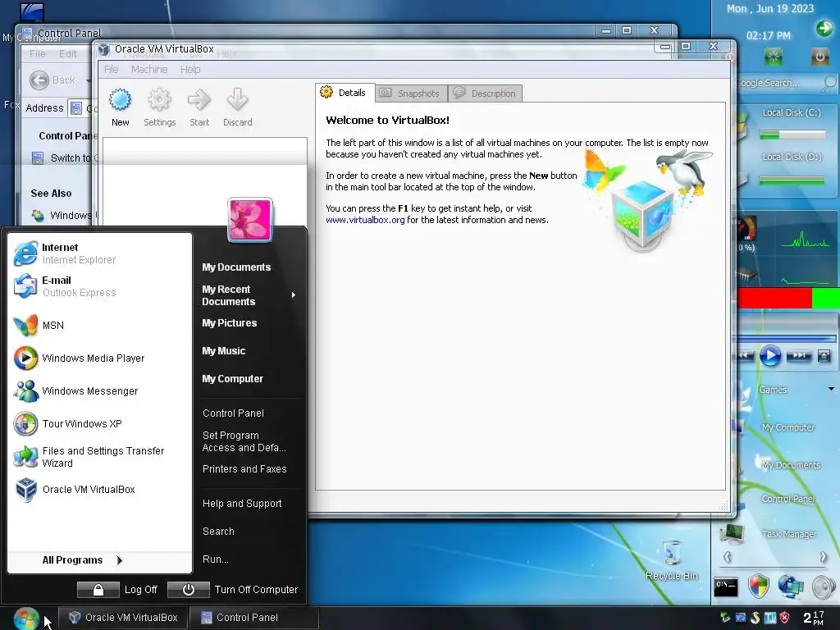Click the Start arrow toolbar icon
The width and height of the screenshot is (840, 630).
pyautogui.click(x=199, y=99)
